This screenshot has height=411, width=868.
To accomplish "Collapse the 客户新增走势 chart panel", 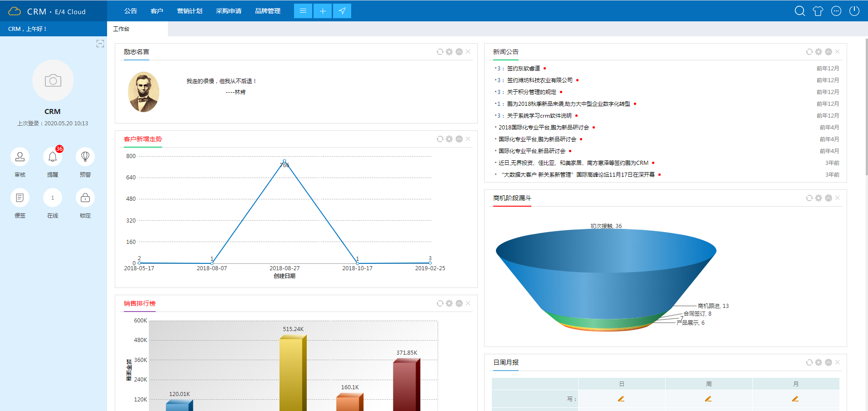I will pyautogui.click(x=459, y=139).
